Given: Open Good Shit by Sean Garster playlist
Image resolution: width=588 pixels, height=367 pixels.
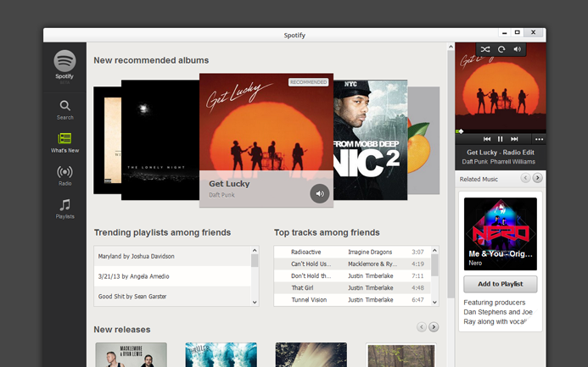Looking at the screenshot, I should coord(172,296).
